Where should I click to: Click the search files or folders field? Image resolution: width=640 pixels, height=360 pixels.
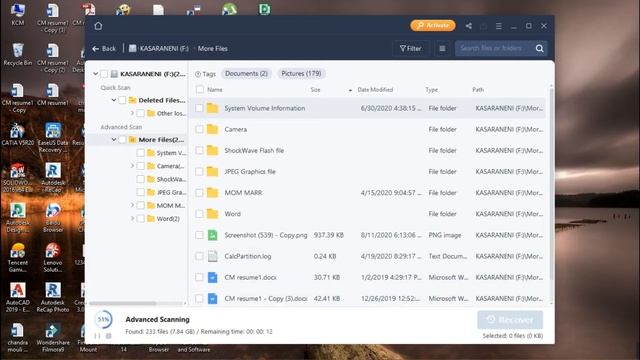[494, 49]
